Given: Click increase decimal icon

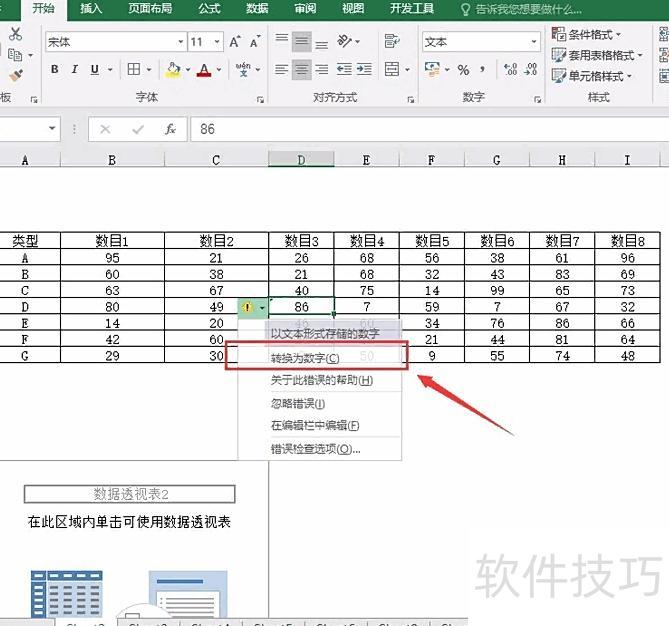Looking at the screenshot, I should [510, 69].
